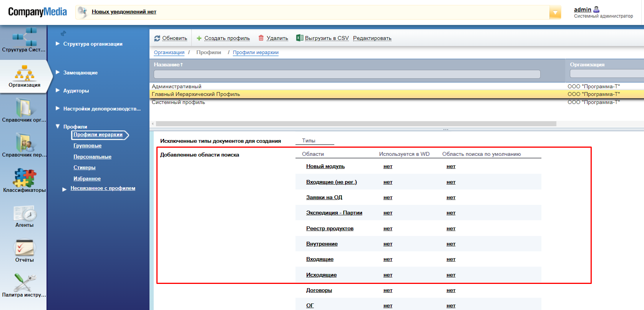Open Персональные profiles
Image resolution: width=644 pixels, height=310 pixels.
(93, 157)
